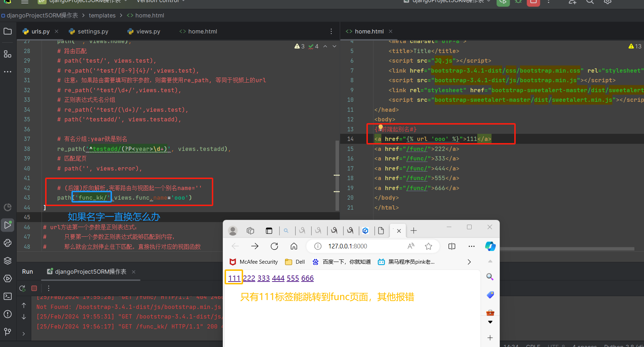
Task: Open the Git version control icon
Action: click(x=7, y=332)
